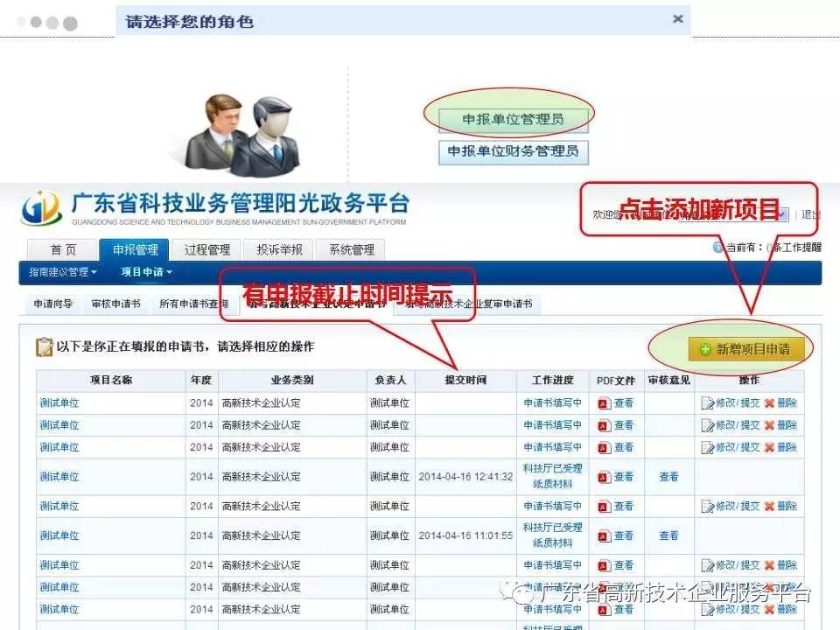Click the edit pencil icon in second row
Viewport: 840px width, 630px height.
pyautogui.click(x=708, y=425)
